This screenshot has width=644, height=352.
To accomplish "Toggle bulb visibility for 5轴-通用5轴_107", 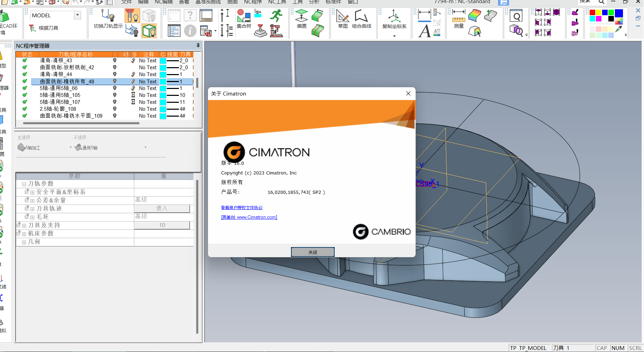I will [115, 102].
